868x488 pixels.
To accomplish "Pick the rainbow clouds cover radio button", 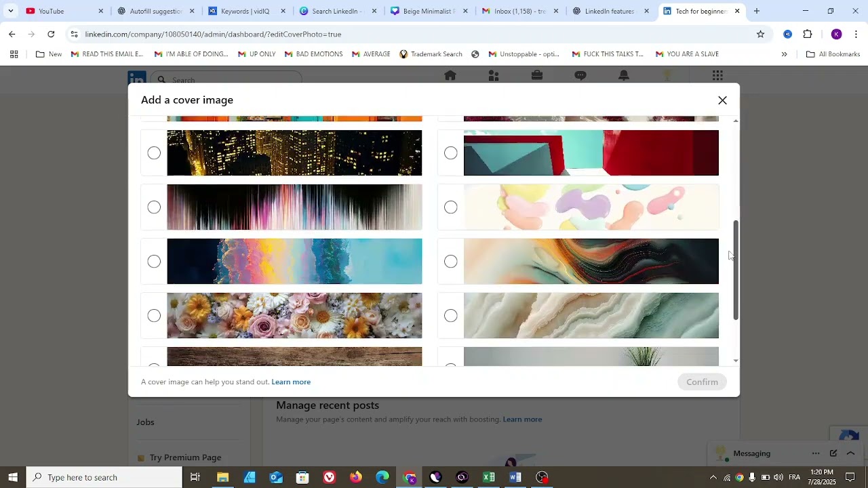I will click(154, 262).
